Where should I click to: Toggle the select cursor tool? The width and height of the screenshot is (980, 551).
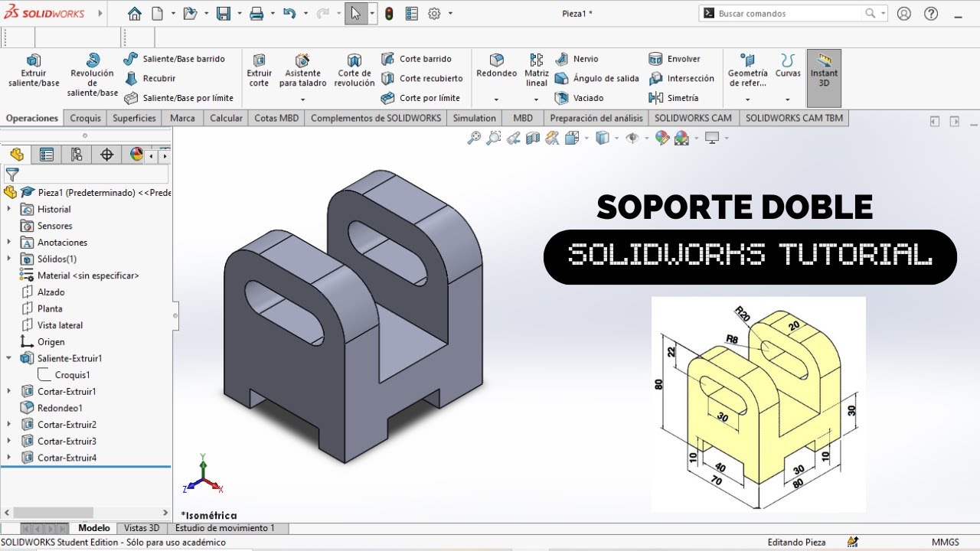(356, 13)
